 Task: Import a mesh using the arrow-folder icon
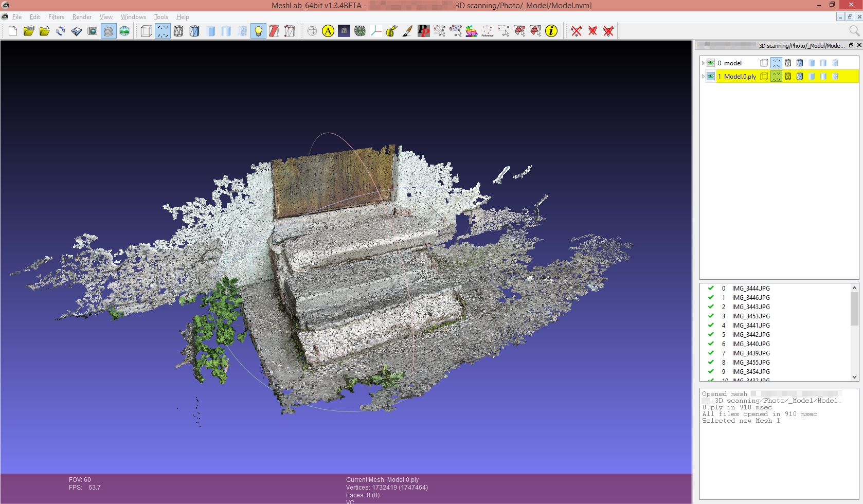pos(45,31)
